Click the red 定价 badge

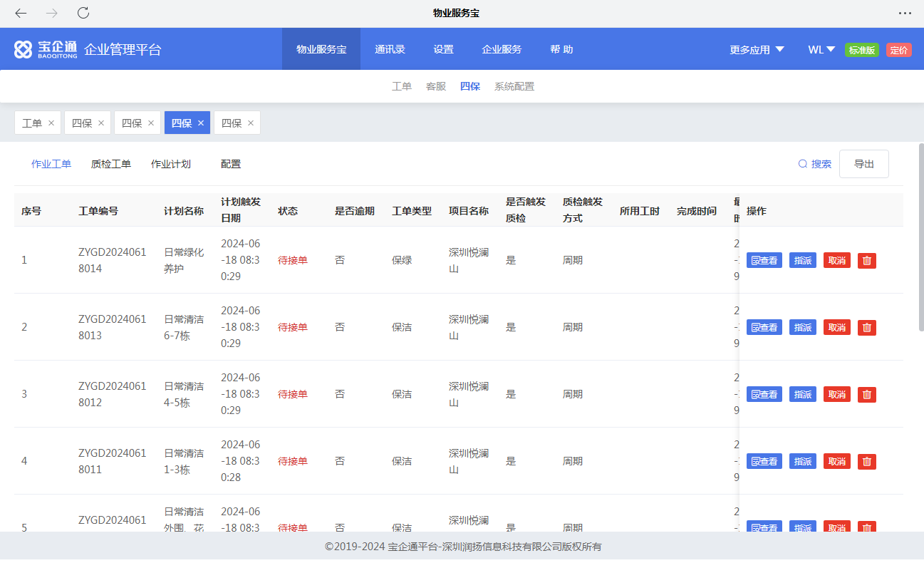[x=899, y=50]
